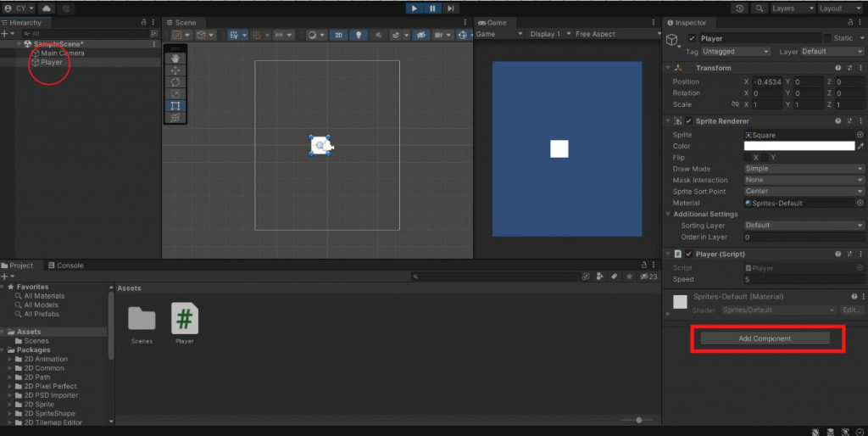Toggle the Static checkbox
The width and height of the screenshot is (868, 436).
[x=827, y=38]
